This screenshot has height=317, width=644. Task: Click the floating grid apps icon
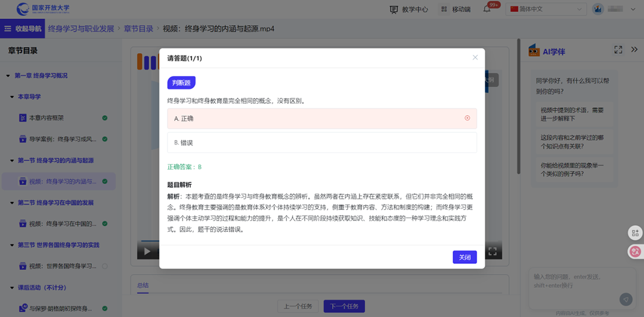click(636, 233)
